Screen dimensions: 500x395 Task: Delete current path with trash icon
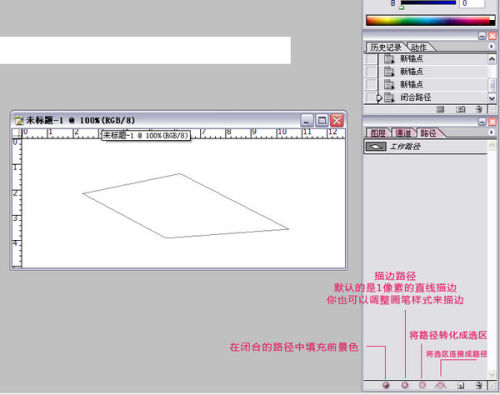click(479, 385)
